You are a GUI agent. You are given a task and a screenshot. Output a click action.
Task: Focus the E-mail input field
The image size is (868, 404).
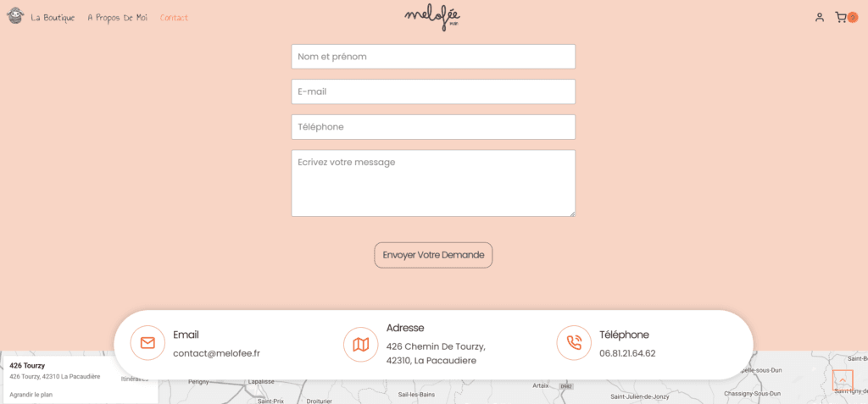tap(433, 91)
